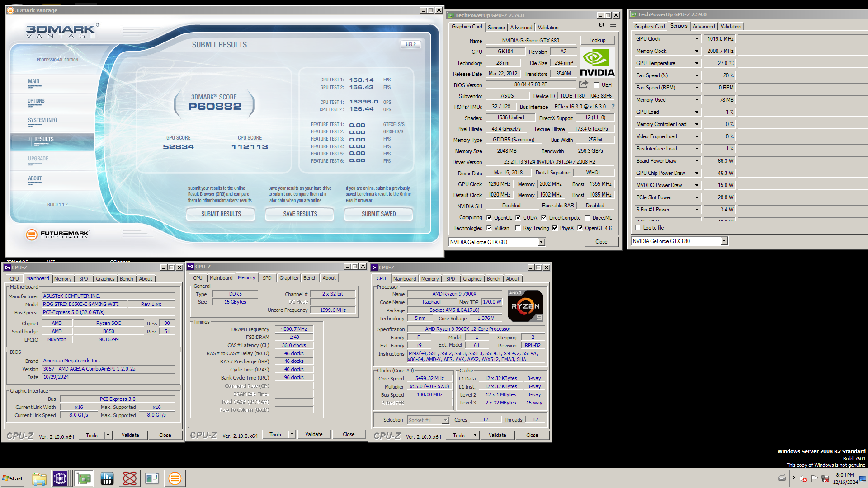Toggle the DirectCompute checkbox
Viewport: 868px width, 488px height.
click(x=544, y=217)
